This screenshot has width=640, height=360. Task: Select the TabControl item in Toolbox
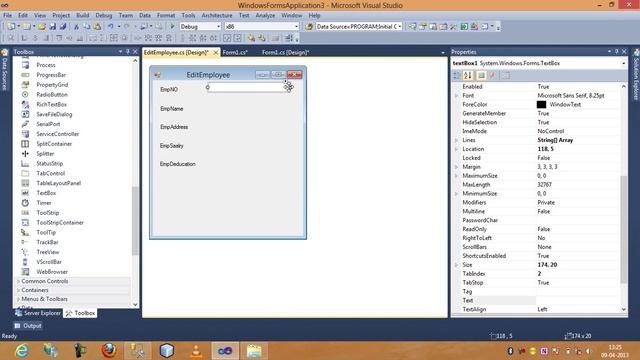coord(51,173)
